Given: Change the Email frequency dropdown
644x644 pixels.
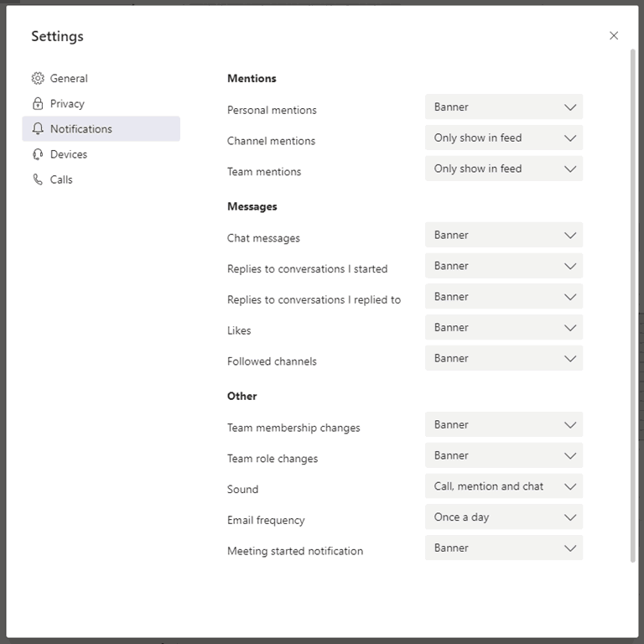Looking at the screenshot, I should 503,517.
